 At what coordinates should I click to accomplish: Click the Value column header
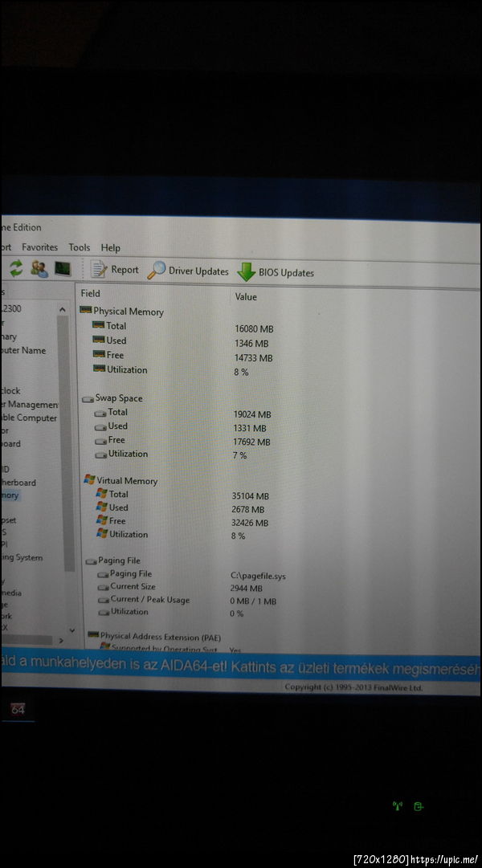click(x=246, y=297)
